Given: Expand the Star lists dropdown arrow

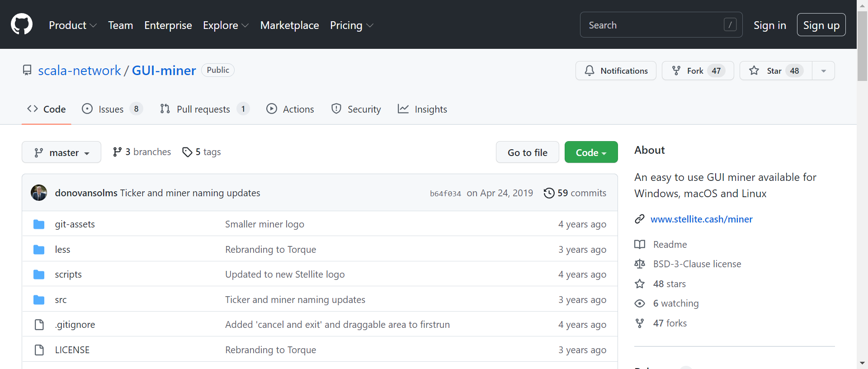Looking at the screenshot, I should pos(823,71).
